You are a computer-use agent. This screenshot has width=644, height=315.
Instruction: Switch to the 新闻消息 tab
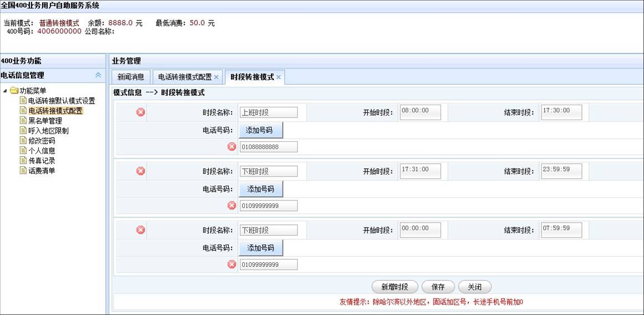coord(131,77)
